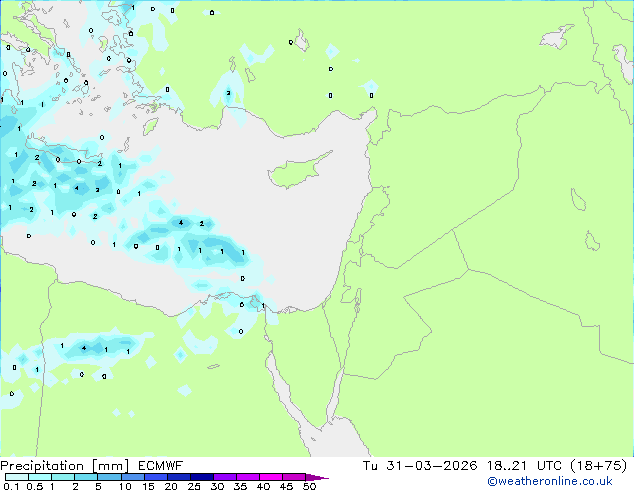Pick the 5–10 mm legend color box

[x=110, y=477]
